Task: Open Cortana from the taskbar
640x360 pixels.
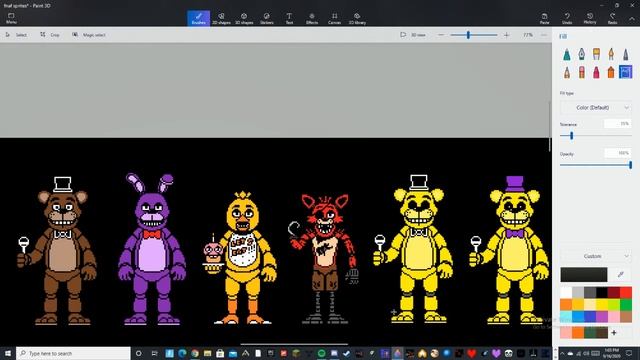Action: coord(138,353)
